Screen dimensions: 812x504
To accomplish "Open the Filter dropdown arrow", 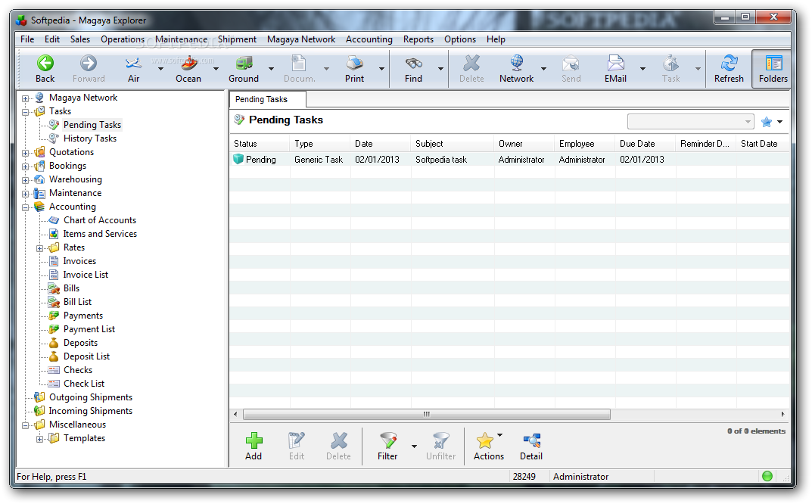I will tap(414, 446).
